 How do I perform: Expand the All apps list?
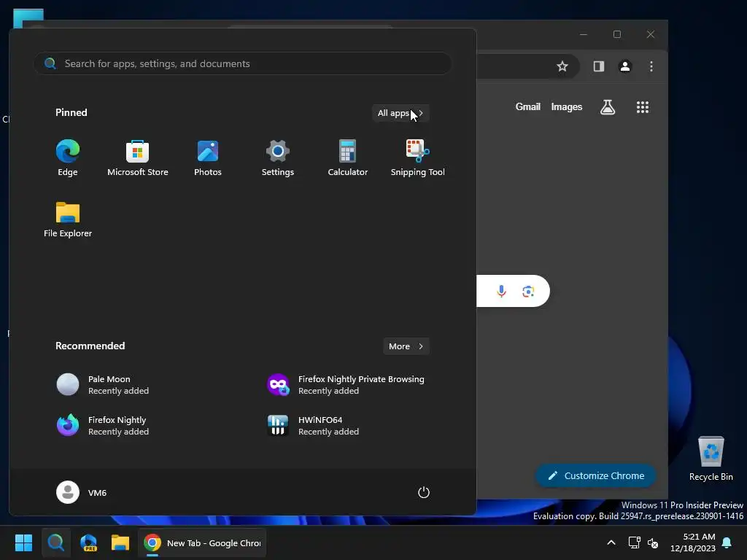click(x=400, y=113)
